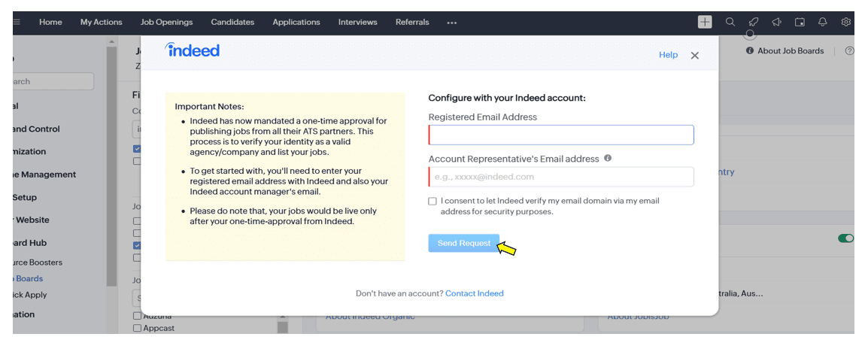Viewport: 868px width, 349px height.
Task: Click the info icon beside Account Representative's Email
Action: tap(607, 158)
